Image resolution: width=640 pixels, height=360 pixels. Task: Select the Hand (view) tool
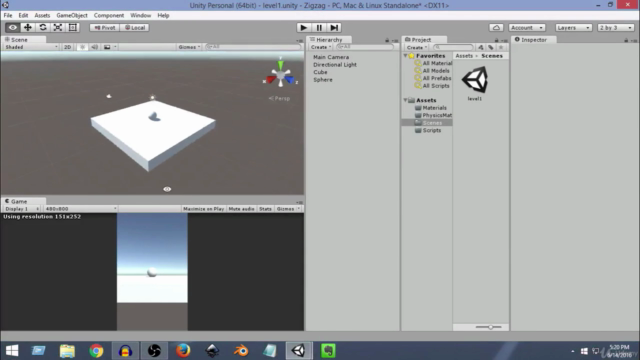tap(13, 27)
